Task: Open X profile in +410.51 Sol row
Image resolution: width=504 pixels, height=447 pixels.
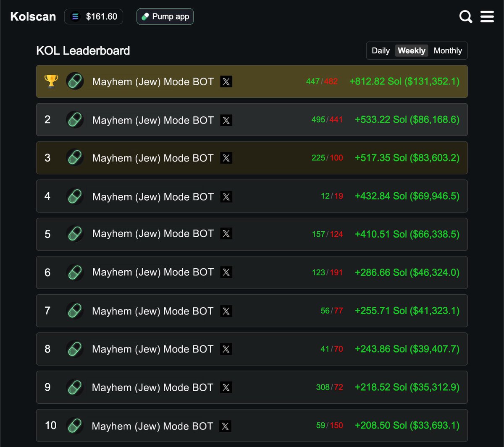Action: point(226,234)
